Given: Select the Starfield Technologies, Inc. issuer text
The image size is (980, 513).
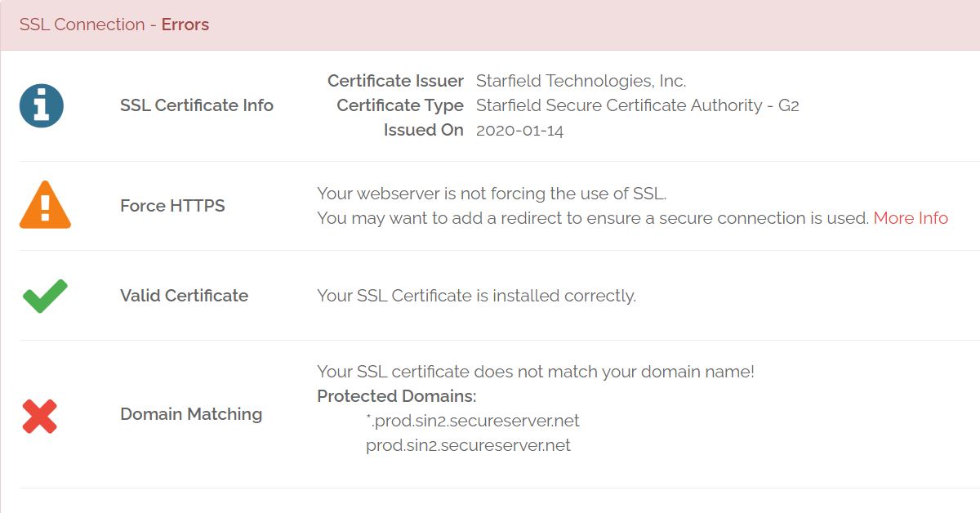Looking at the screenshot, I should (581, 81).
